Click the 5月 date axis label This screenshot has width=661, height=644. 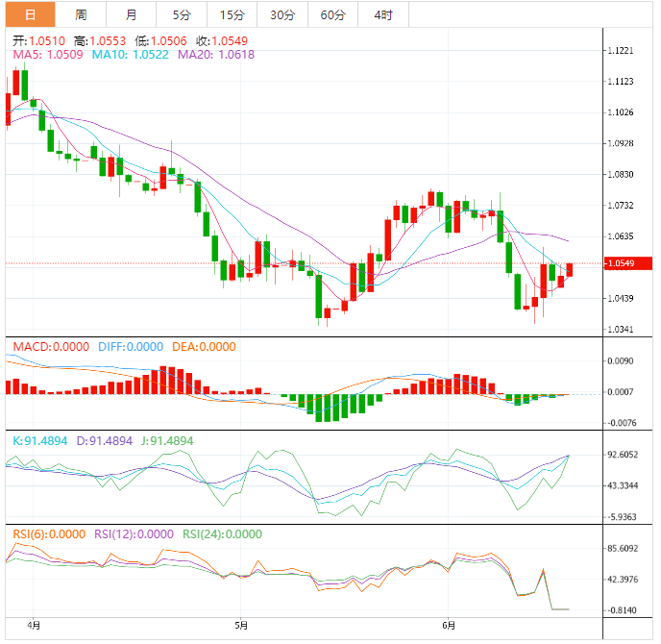click(241, 625)
